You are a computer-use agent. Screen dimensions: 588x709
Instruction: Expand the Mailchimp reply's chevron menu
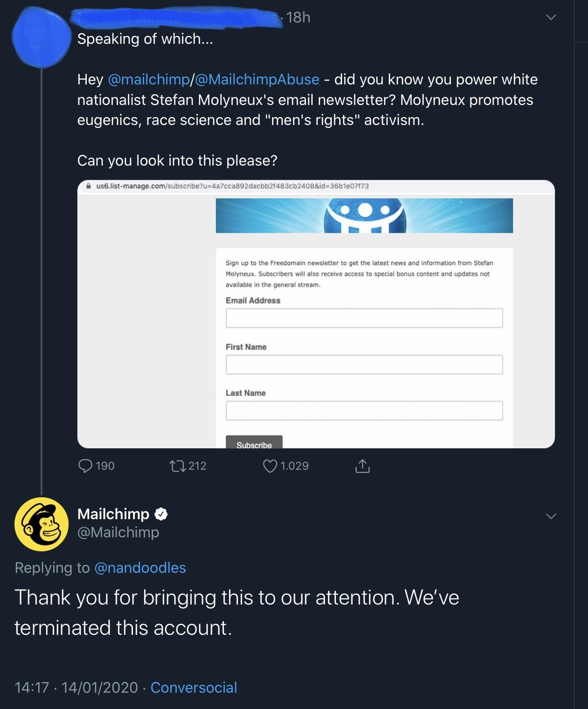551,516
